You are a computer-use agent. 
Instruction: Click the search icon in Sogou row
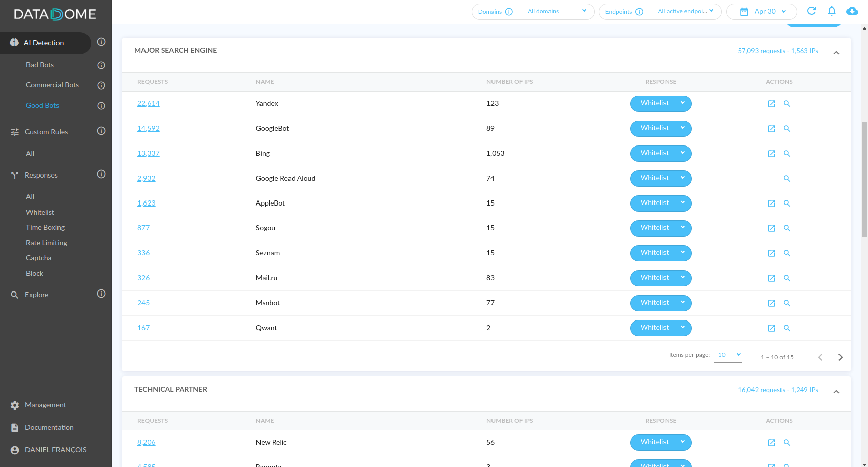[x=787, y=228]
